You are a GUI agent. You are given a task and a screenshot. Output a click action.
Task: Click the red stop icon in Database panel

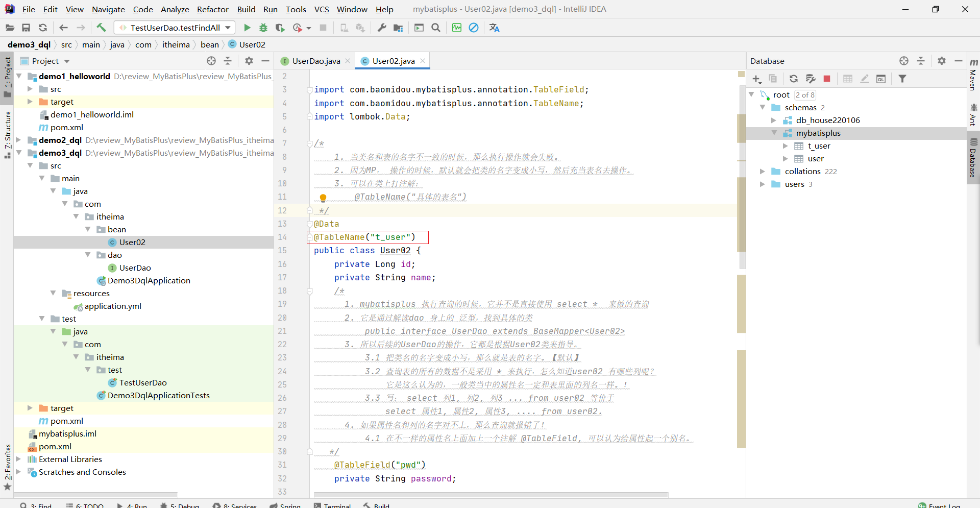(x=827, y=79)
